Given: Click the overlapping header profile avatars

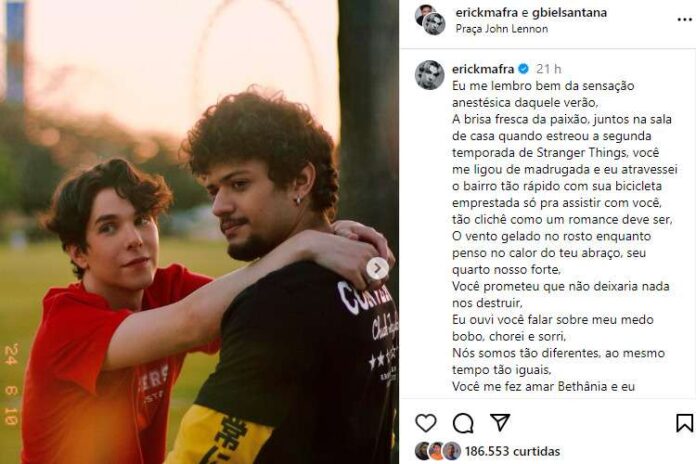Looking at the screenshot, I should [431, 20].
